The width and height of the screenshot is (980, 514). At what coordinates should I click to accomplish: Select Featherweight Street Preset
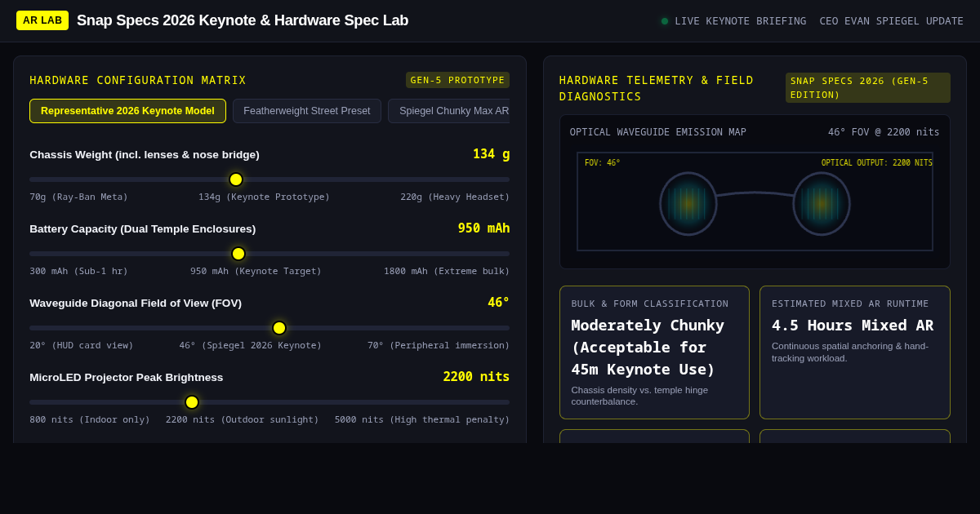[307, 111]
